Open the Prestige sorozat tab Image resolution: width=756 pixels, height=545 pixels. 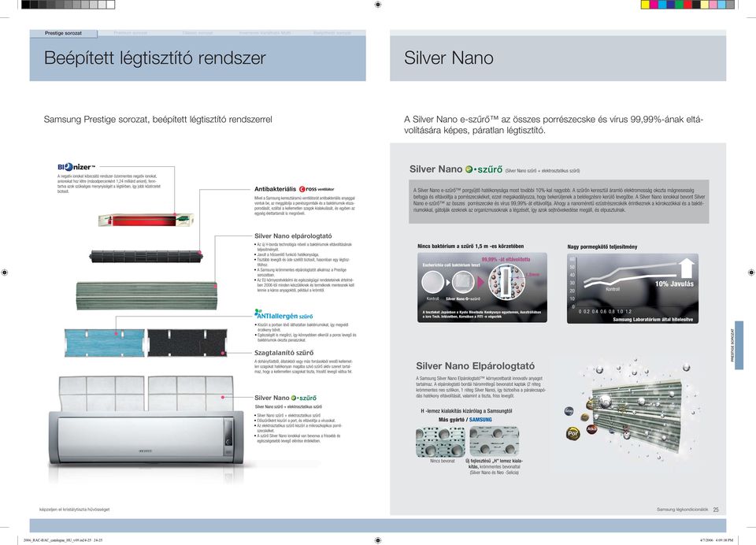pos(63,33)
